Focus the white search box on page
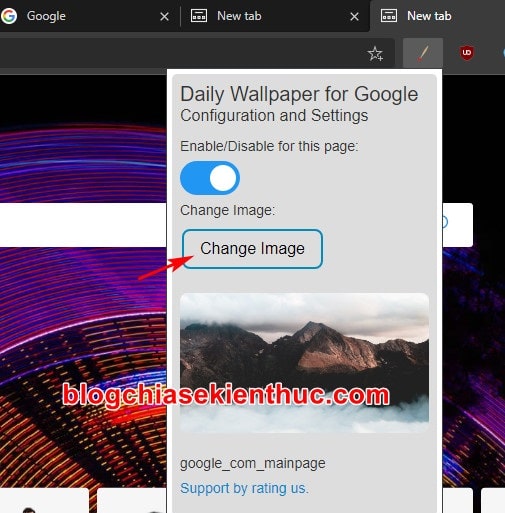 [x=83, y=225]
